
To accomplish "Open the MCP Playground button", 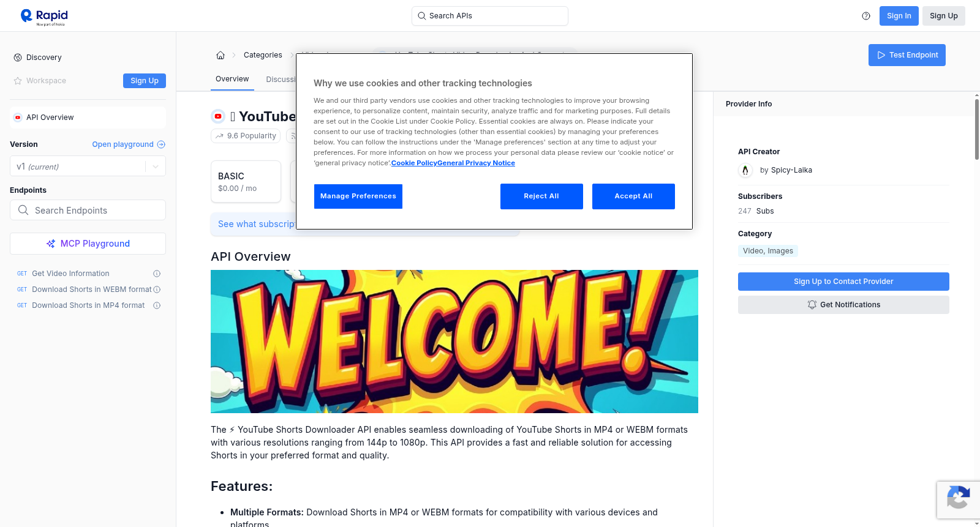I will pyautogui.click(x=88, y=244).
